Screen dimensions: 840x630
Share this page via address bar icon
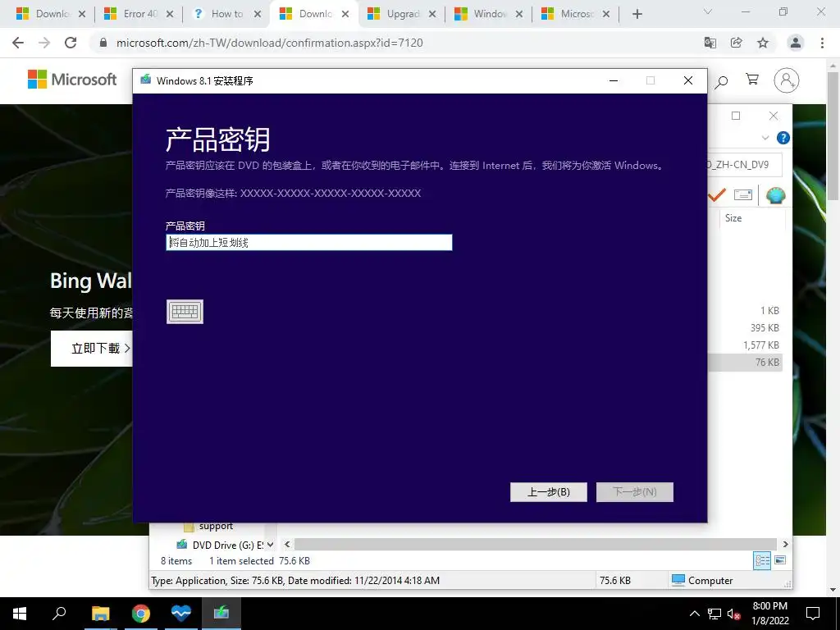point(737,43)
